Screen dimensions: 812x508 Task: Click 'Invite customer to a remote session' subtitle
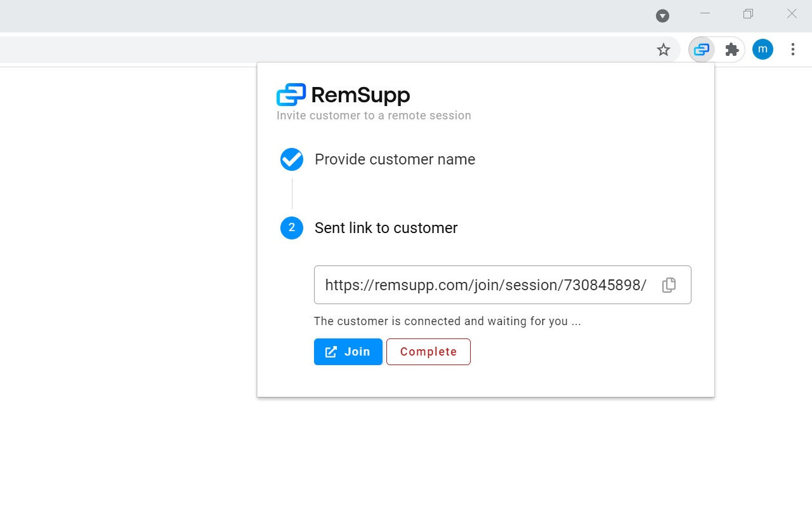click(x=374, y=116)
